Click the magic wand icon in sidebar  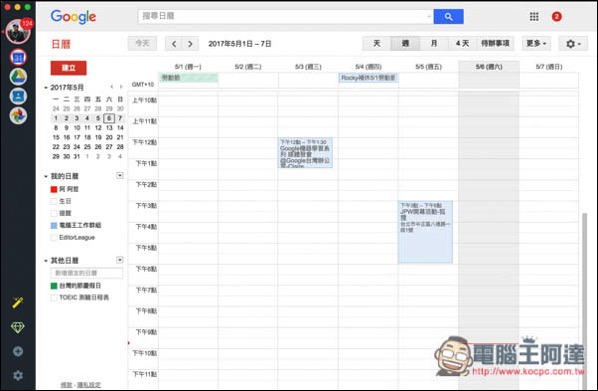(x=18, y=303)
